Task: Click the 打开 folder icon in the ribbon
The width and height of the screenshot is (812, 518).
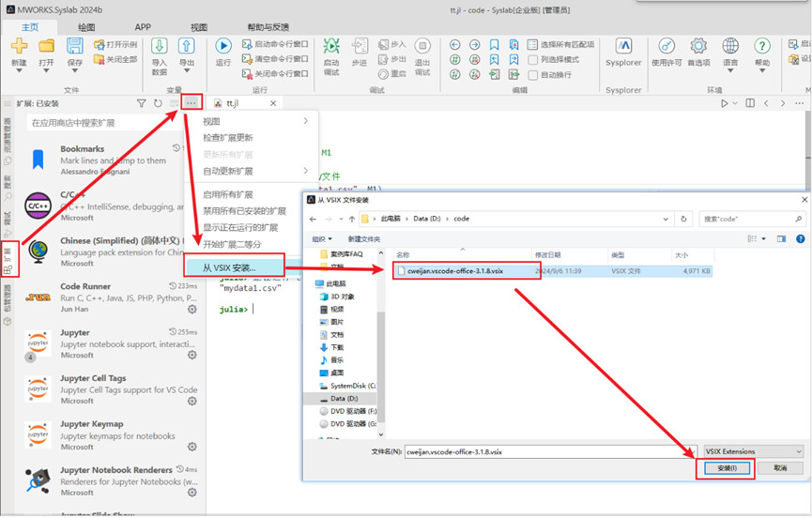Action: point(46,46)
